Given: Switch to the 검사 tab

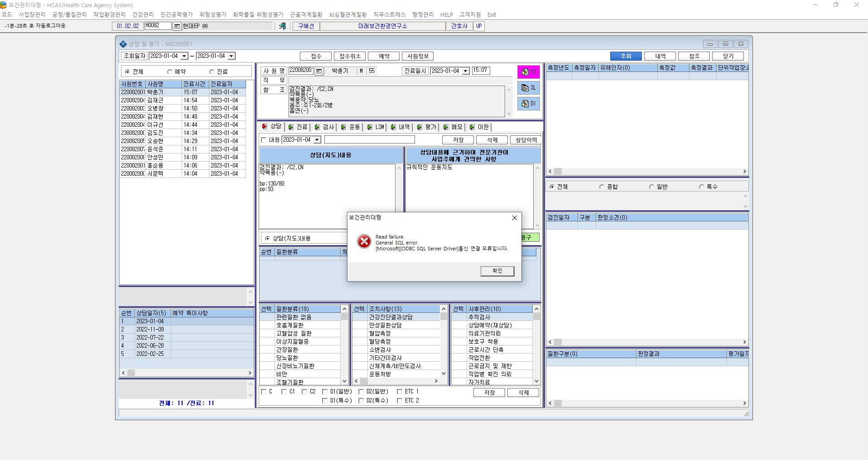Looking at the screenshot, I should 324,127.
